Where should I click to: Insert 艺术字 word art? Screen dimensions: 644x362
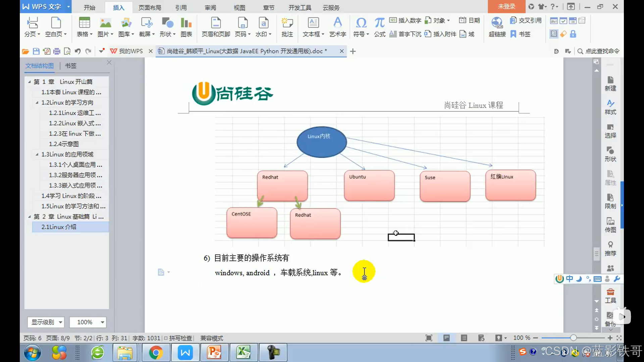click(337, 27)
